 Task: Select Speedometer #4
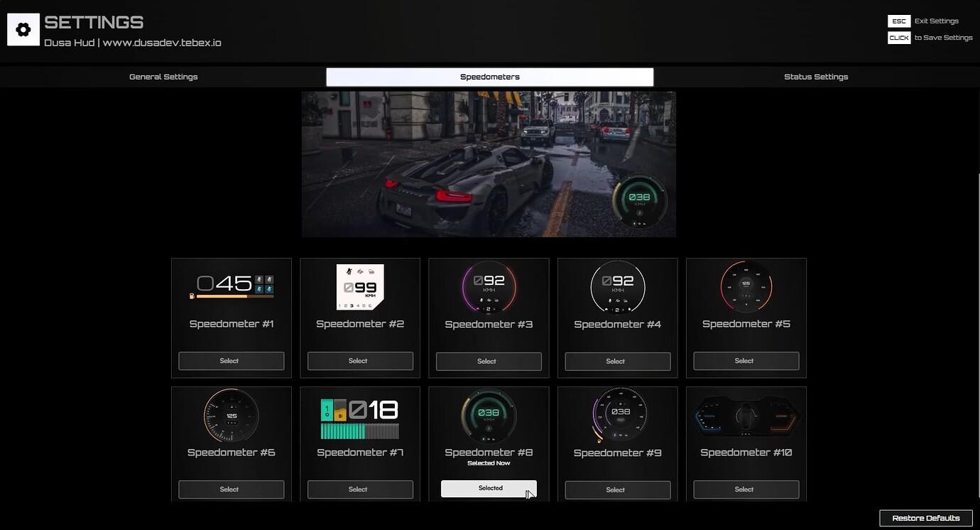[x=616, y=361]
